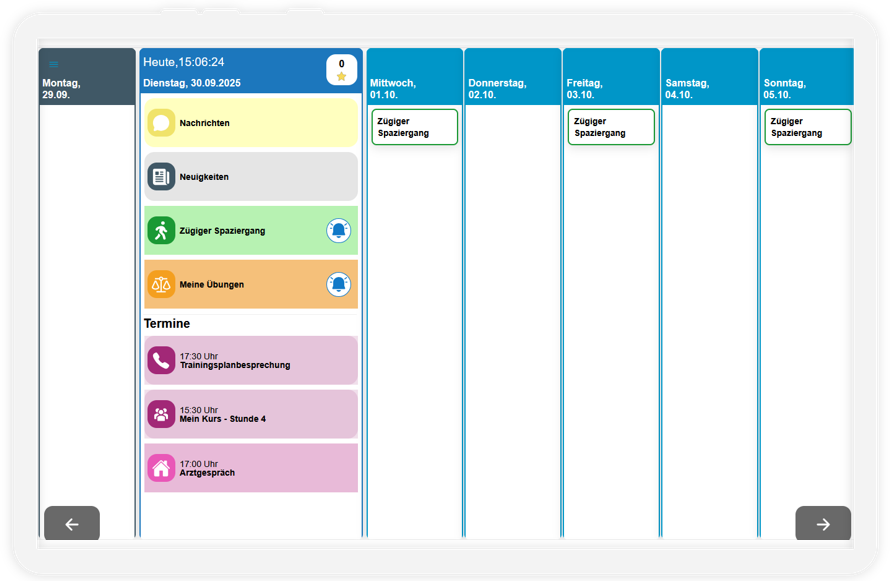Open Zügiger Spaziergang entry on Sonntag
Screen dimensions: 893x581
click(x=808, y=127)
